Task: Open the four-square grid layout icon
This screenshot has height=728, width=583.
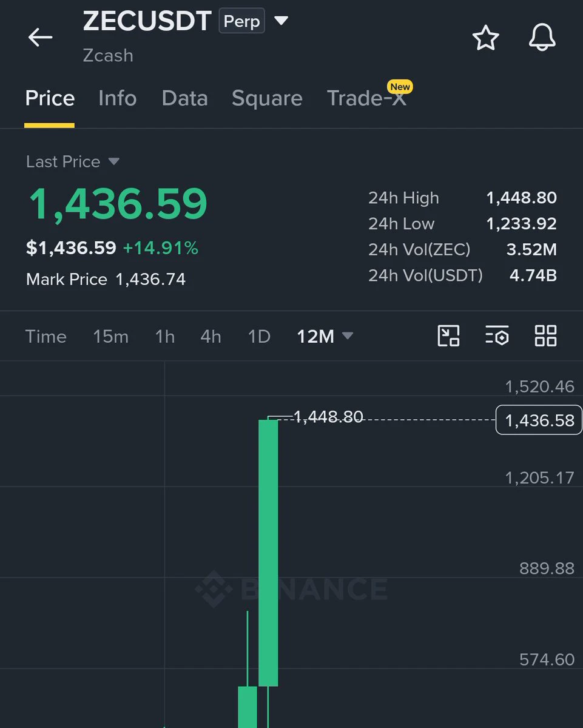Action: 545,335
